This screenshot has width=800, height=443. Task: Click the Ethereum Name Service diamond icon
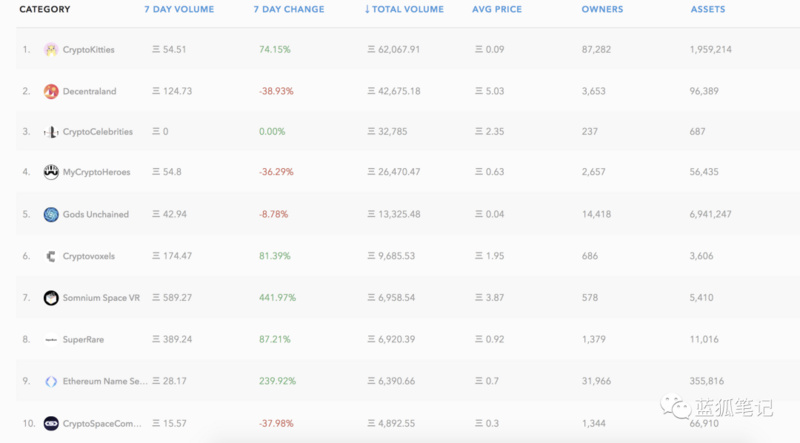tap(51, 381)
